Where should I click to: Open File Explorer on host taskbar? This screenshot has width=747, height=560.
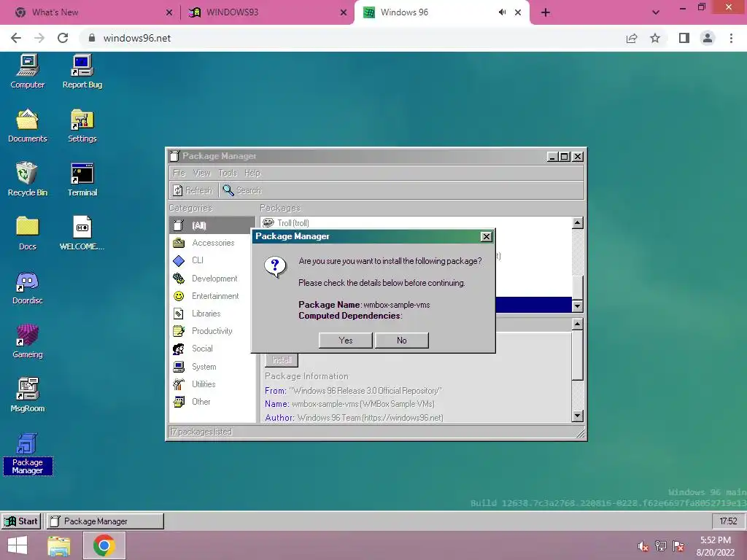coord(59,545)
